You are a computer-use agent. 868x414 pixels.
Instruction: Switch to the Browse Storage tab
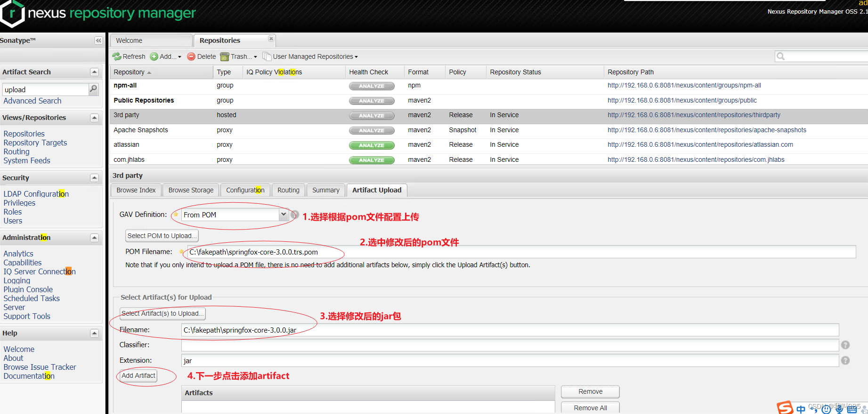191,190
